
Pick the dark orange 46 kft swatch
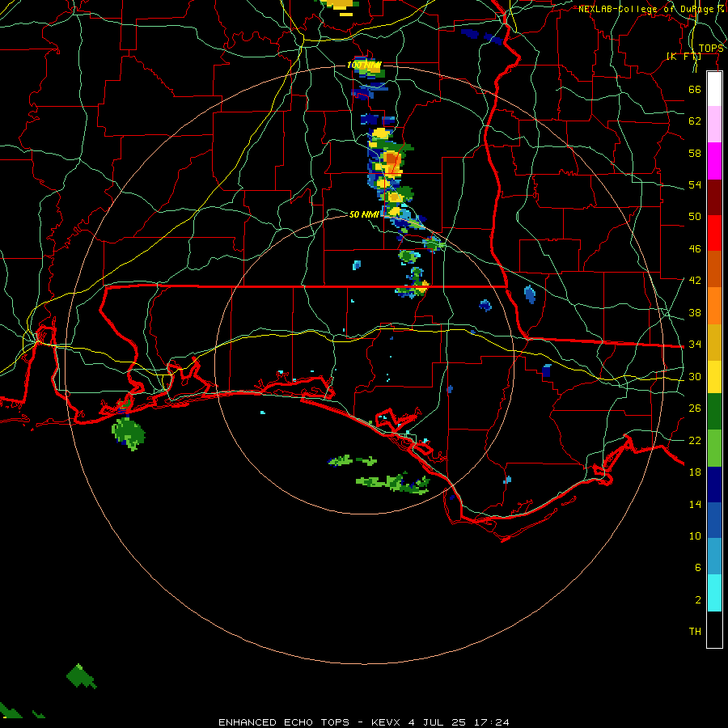(714, 269)
